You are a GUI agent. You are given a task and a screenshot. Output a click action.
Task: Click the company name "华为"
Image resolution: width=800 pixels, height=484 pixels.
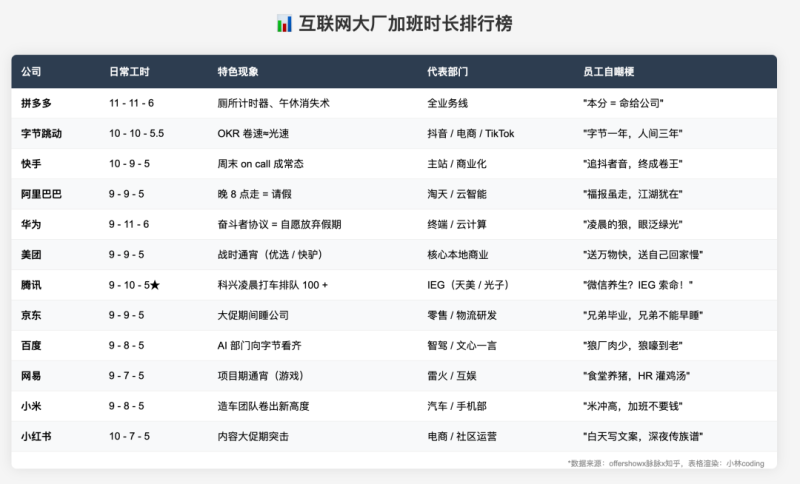point(31,224)
